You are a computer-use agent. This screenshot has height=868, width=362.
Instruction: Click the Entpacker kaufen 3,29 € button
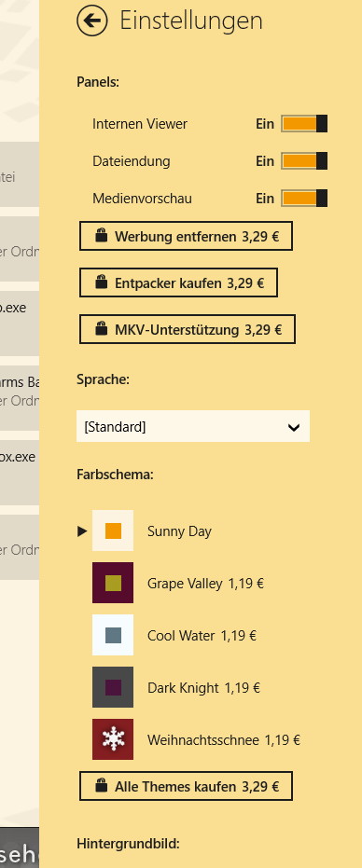click(x=178, y=282)
